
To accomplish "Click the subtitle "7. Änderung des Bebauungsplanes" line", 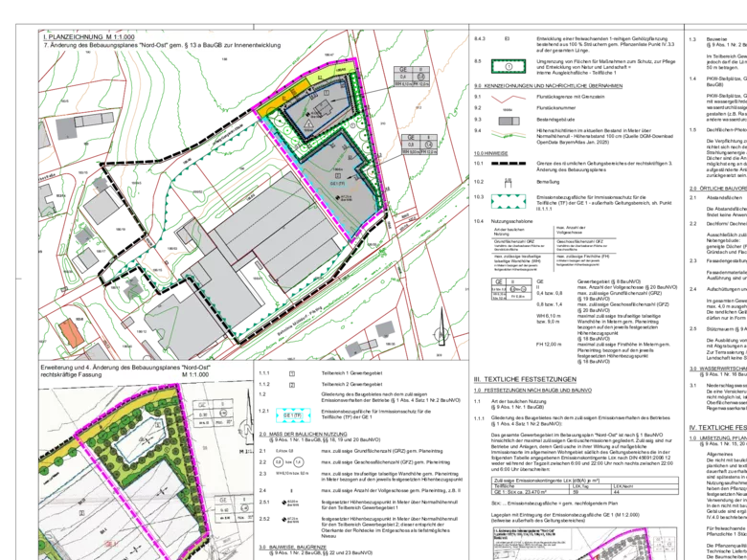I will (162, 45).
